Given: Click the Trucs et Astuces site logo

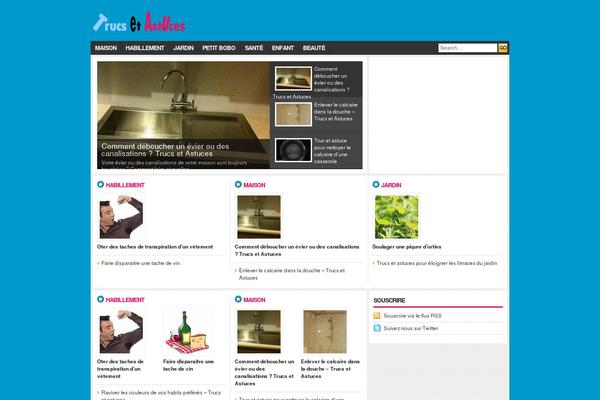Looking at the screenshot, I should 139,23.
